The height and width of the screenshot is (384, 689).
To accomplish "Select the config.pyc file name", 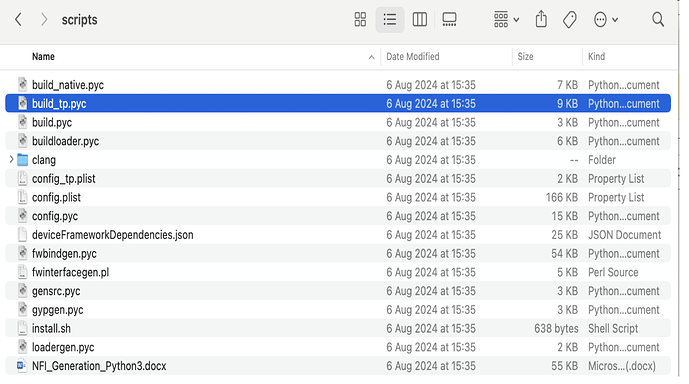I will [55, 216].
